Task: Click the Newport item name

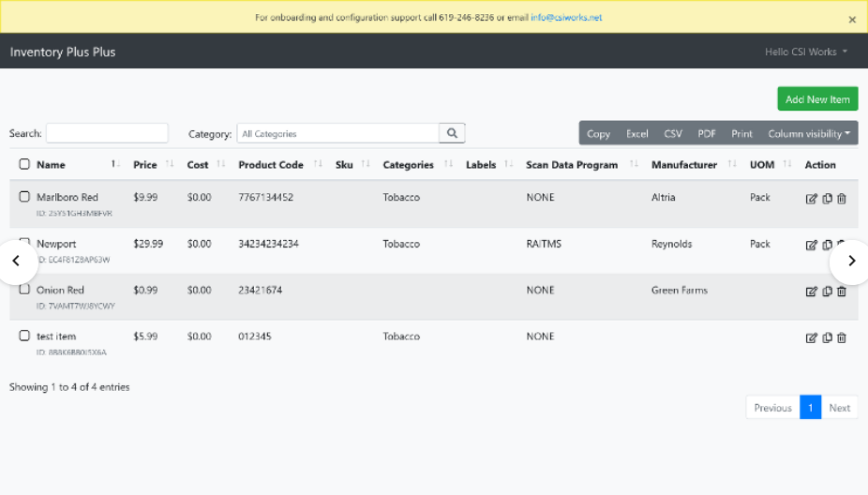Action: [56, 244]
